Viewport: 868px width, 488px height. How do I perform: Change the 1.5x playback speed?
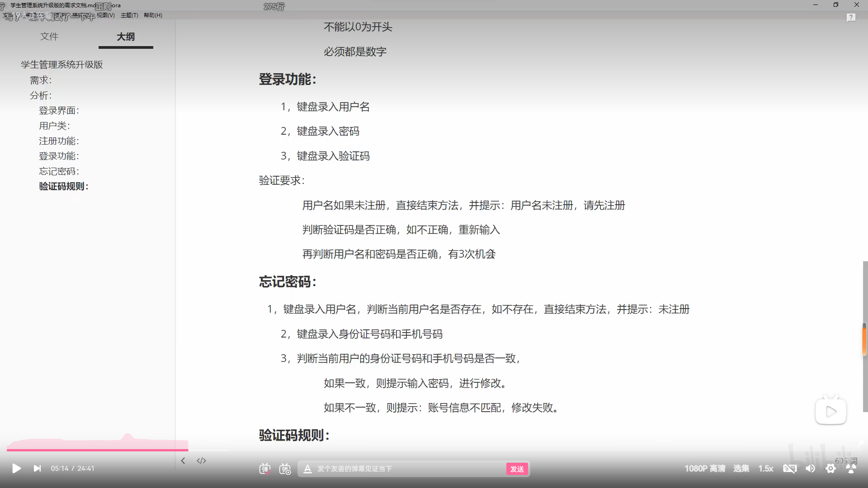766,469
